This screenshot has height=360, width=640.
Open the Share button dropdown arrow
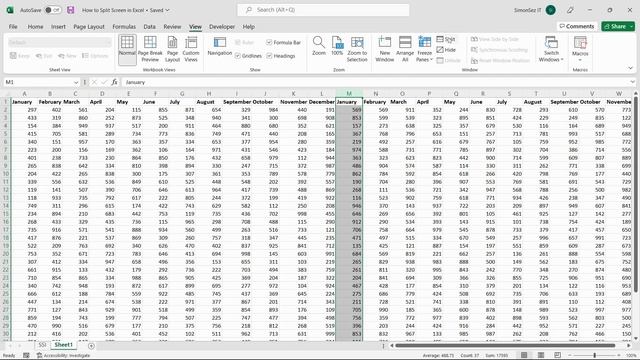(631, 26)
